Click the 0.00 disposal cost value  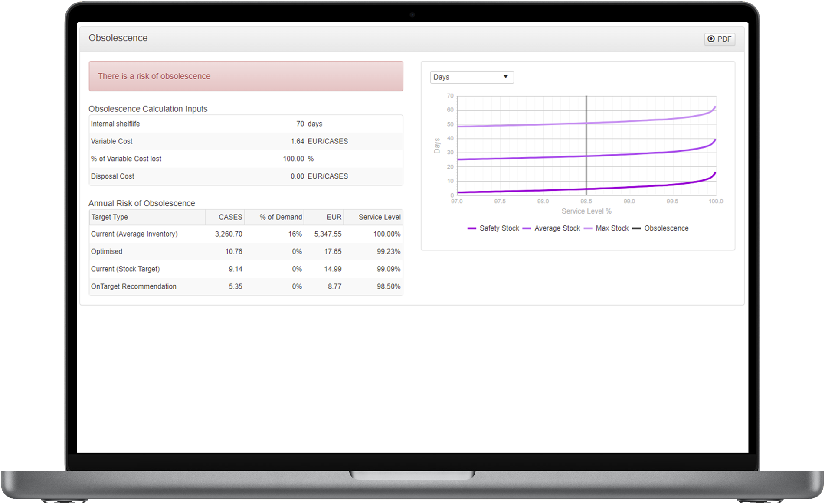click(297, 176)
